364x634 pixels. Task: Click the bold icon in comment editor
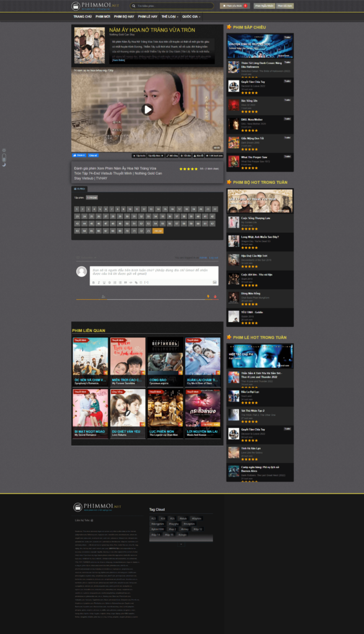93,282
